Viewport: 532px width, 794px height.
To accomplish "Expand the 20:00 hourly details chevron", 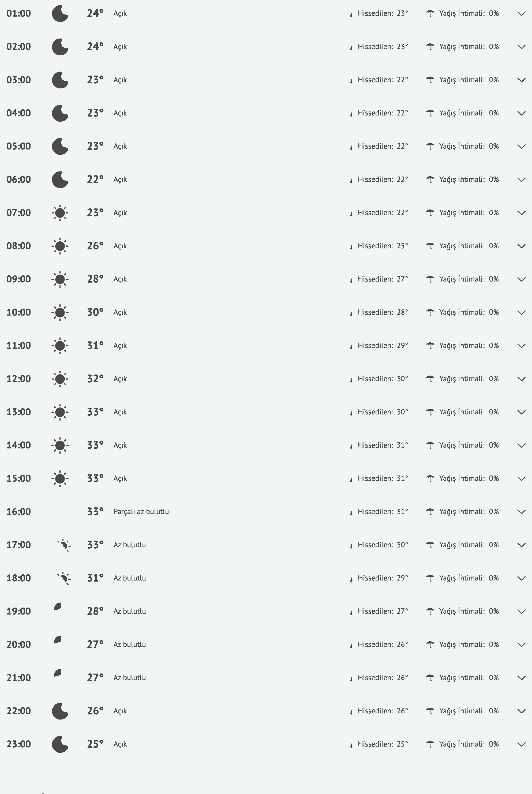I will click(521, 645).
